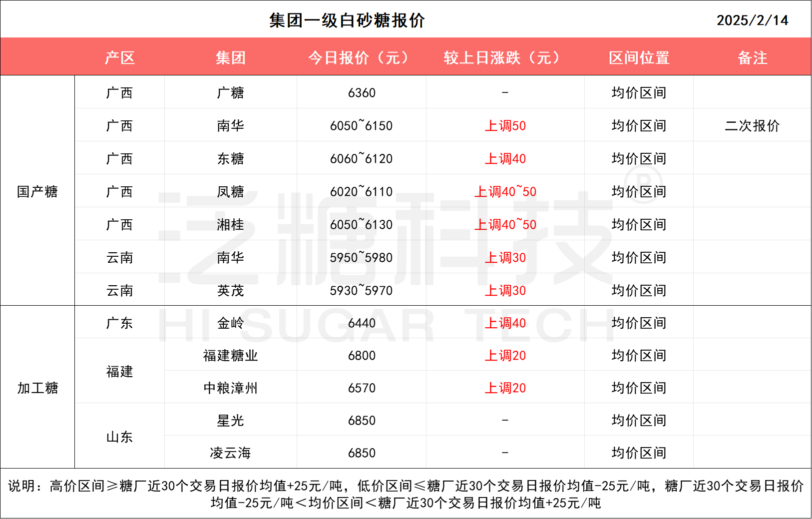The image size is (812, 519).
Task: Select the 加工糖 category cell
Action: [x=37, y=388]
